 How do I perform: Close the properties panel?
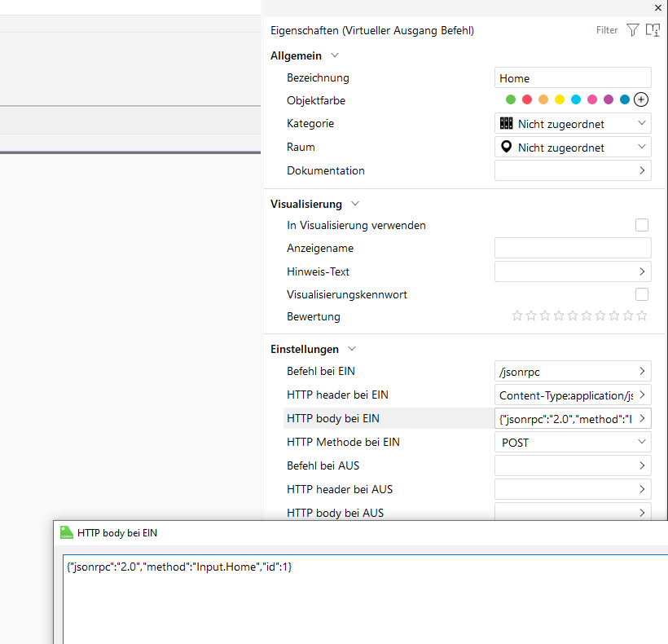pos(658,7)
